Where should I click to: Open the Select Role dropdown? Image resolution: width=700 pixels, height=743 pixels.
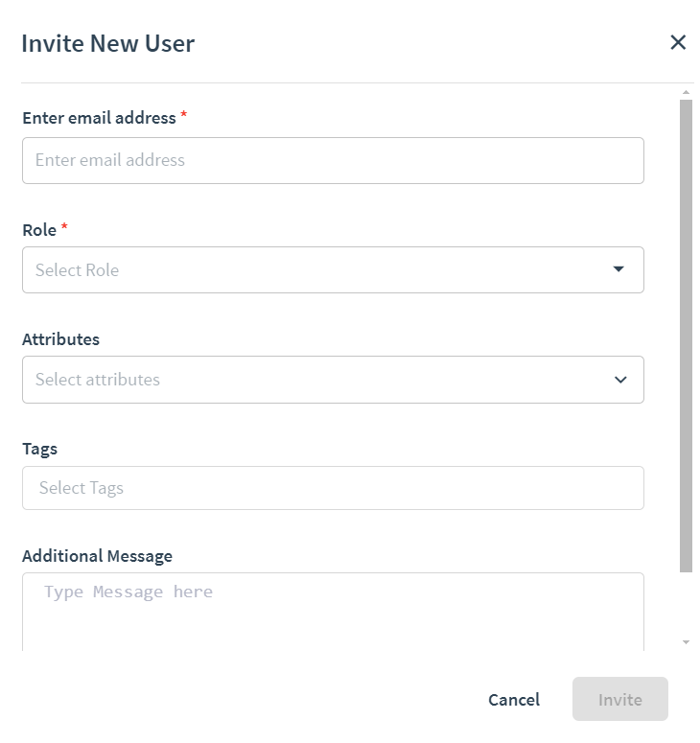pyautogui.click(x=333, y=269)
